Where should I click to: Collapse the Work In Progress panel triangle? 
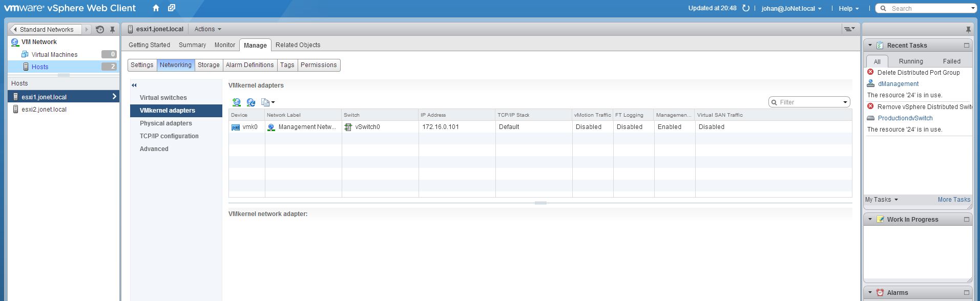coord(870,220)
